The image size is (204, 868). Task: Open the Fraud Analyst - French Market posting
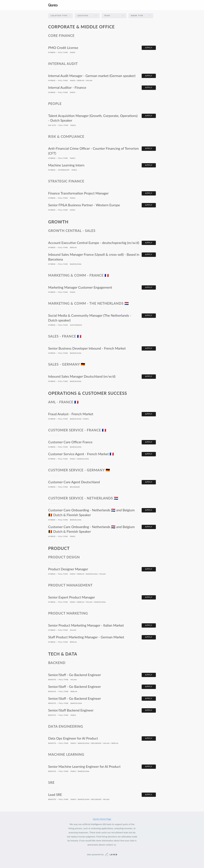coord(71,414)
